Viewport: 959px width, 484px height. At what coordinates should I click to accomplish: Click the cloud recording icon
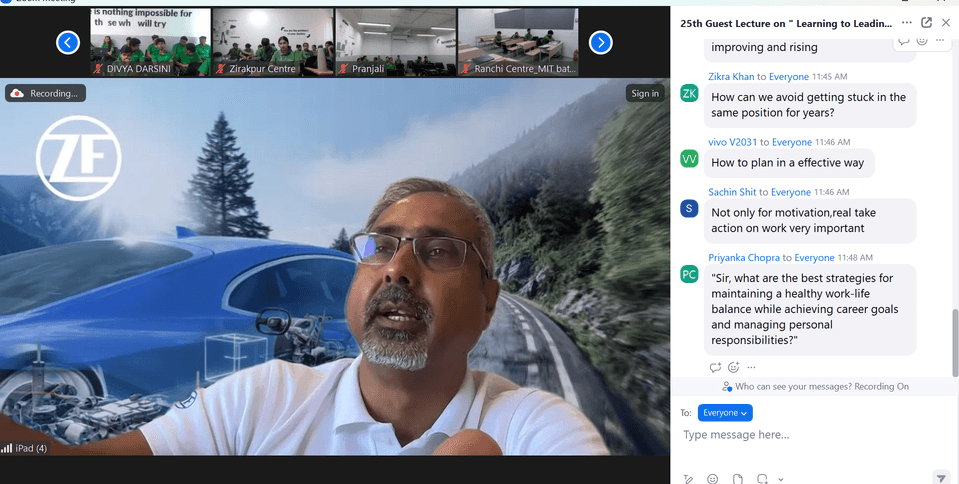[x=17, y=93]
